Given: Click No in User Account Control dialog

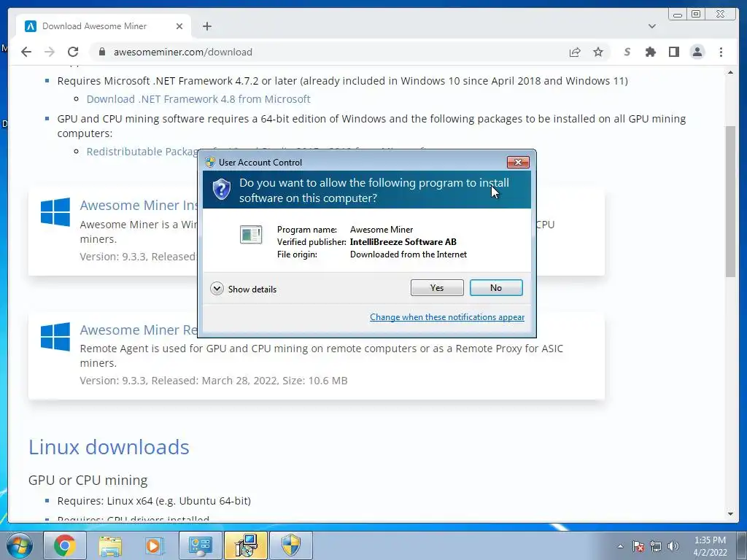Looking at the screenshot, I should click(496, 287).
